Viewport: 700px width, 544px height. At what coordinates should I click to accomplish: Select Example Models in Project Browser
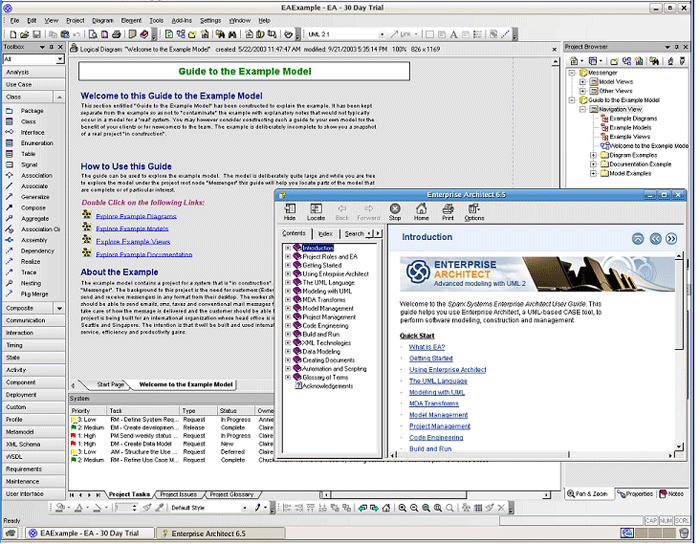tap(630, 128)
